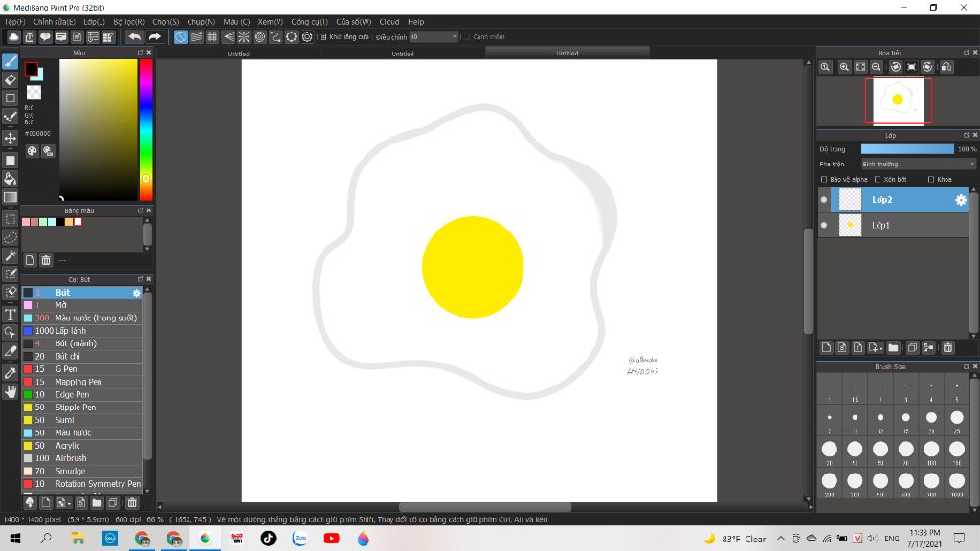This screenshot has height=551, width=980.
Task: Tick the Khóa lock checkbox
Action: (930, 179)
